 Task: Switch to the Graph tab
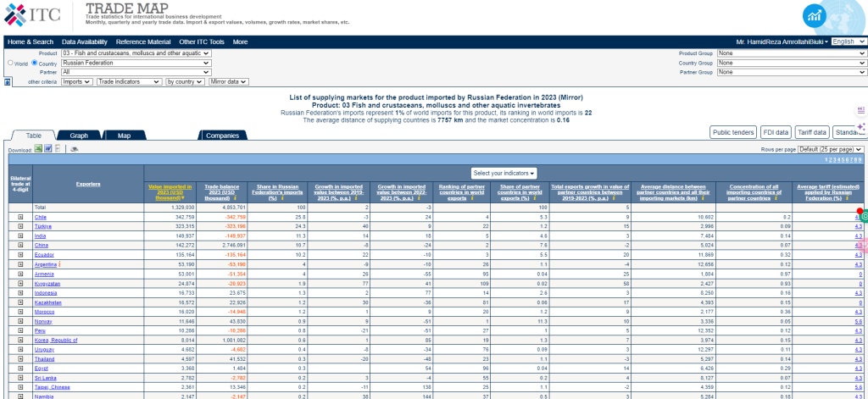(79, 136)
